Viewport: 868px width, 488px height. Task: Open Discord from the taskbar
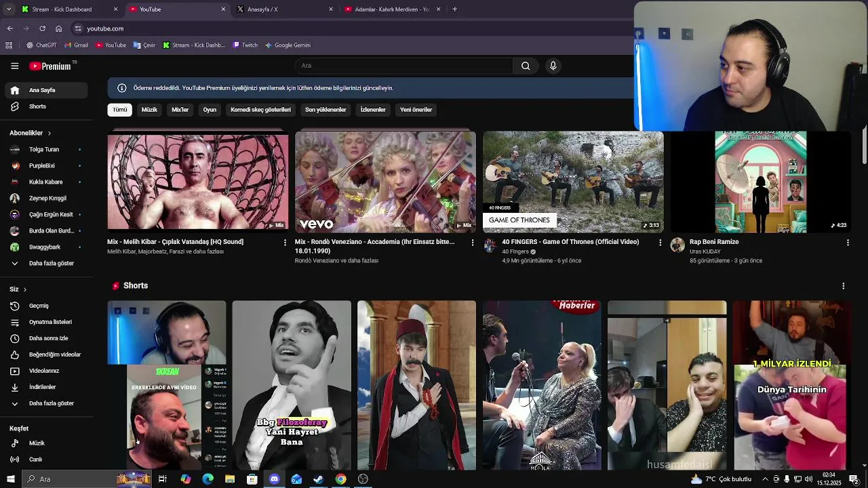[x=274, y=479]
